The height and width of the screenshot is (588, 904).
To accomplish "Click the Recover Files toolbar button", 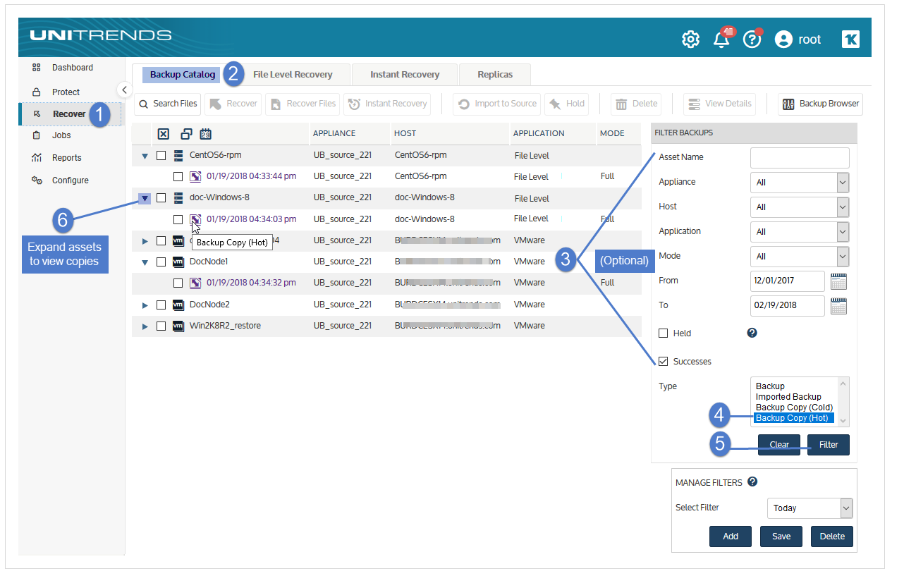I will [x=303, y=104].
